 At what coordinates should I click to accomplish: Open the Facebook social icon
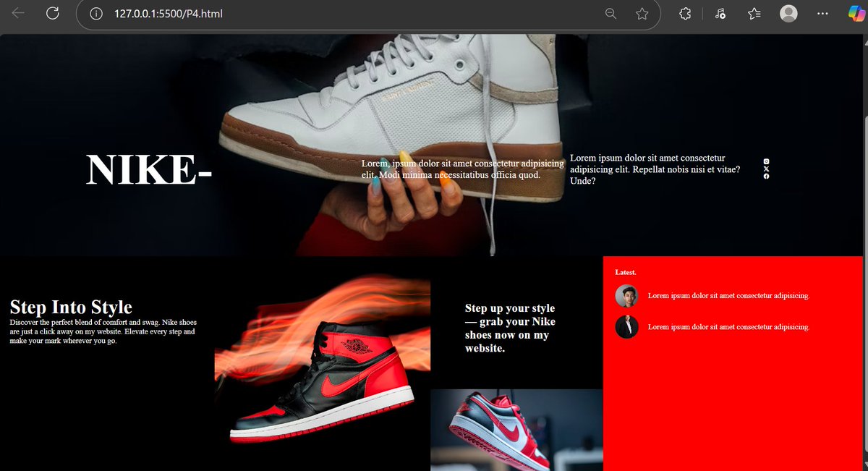[766, 177]
